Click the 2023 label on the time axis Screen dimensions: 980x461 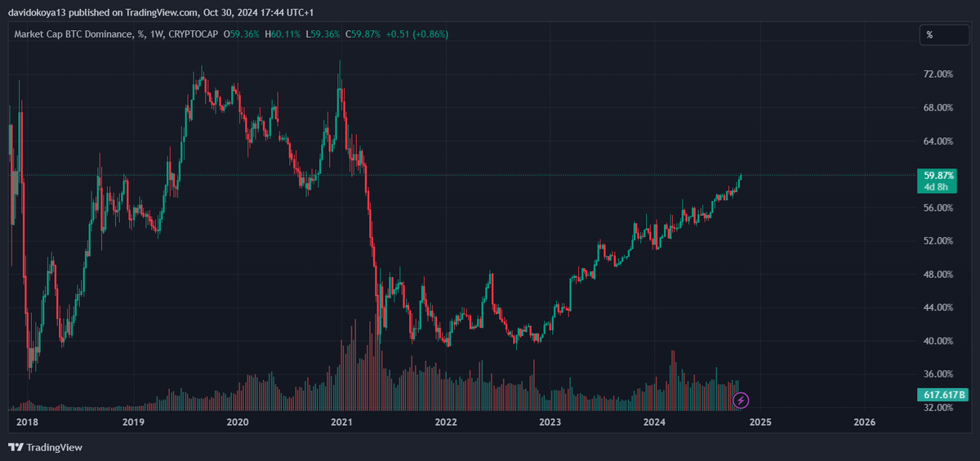coord(550,422)
